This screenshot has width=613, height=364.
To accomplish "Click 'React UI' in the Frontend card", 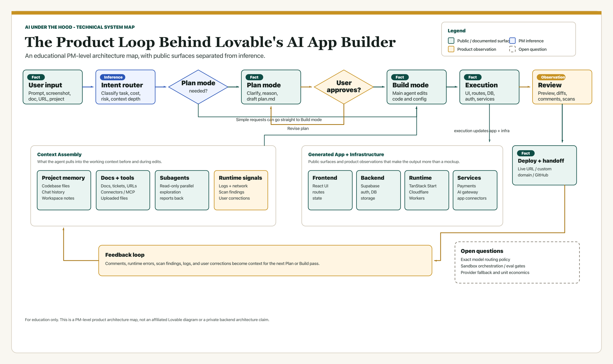I will 320,186.
